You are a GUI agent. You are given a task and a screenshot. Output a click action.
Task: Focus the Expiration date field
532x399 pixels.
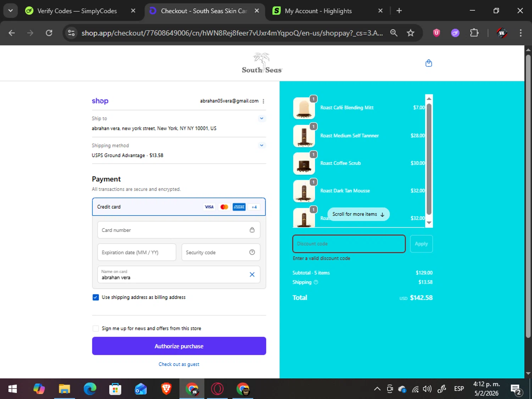coord(137,252)
